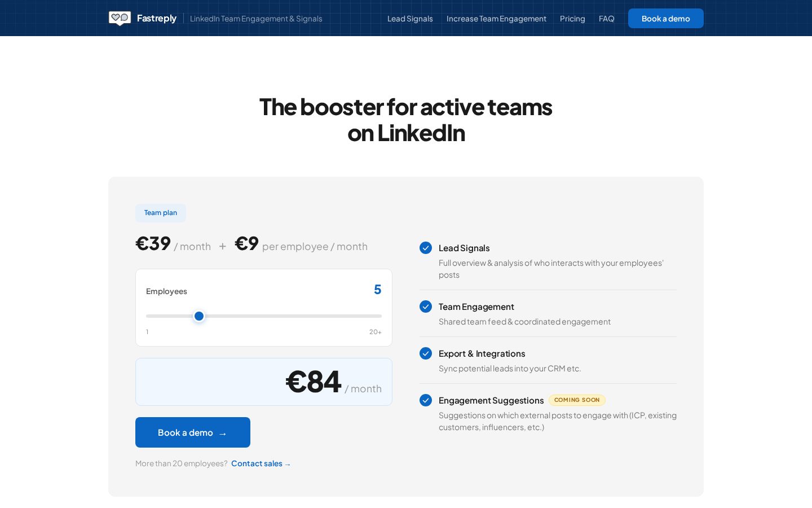Open the Pricing nav link
Viewport: 812px width, 508px height.
(572, 19)
